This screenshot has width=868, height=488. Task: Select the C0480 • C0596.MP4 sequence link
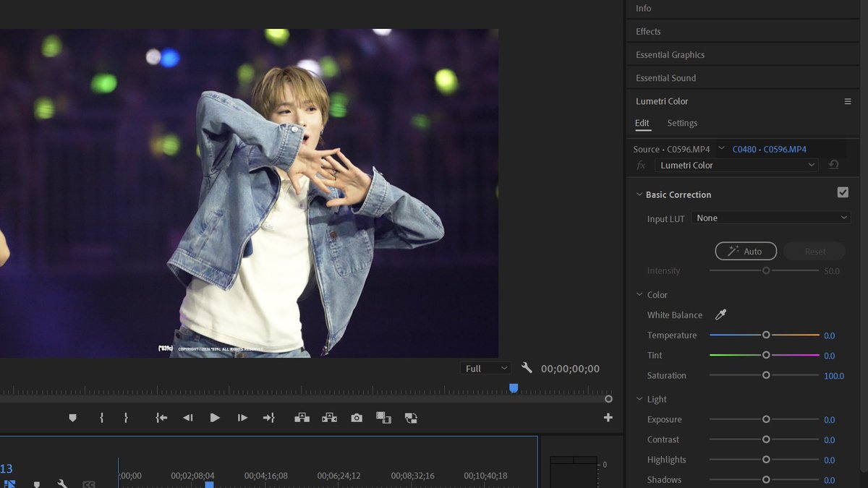770,149
